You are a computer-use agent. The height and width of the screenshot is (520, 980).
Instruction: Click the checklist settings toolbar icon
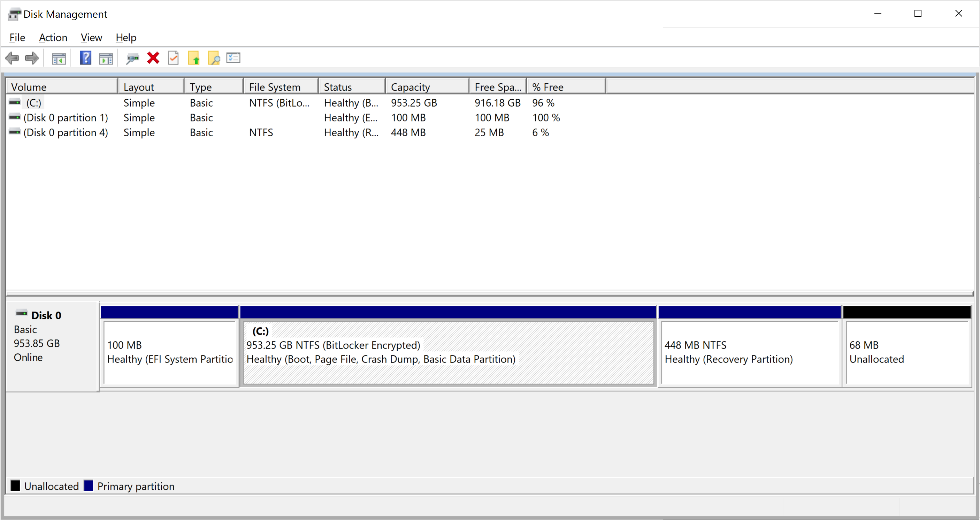[x=233, y=58]
